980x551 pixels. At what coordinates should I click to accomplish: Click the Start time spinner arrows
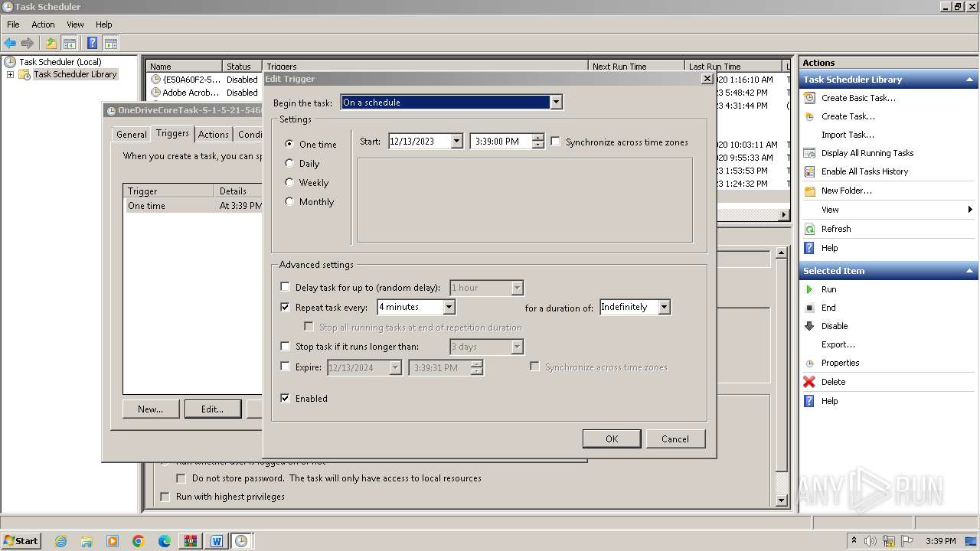click(538, 141)
